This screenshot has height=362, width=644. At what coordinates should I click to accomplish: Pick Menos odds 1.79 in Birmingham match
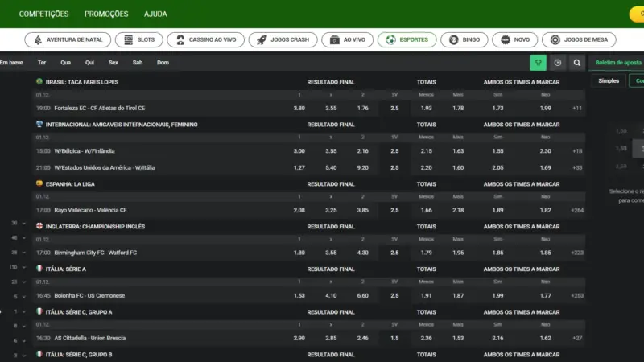click(427, 253)
